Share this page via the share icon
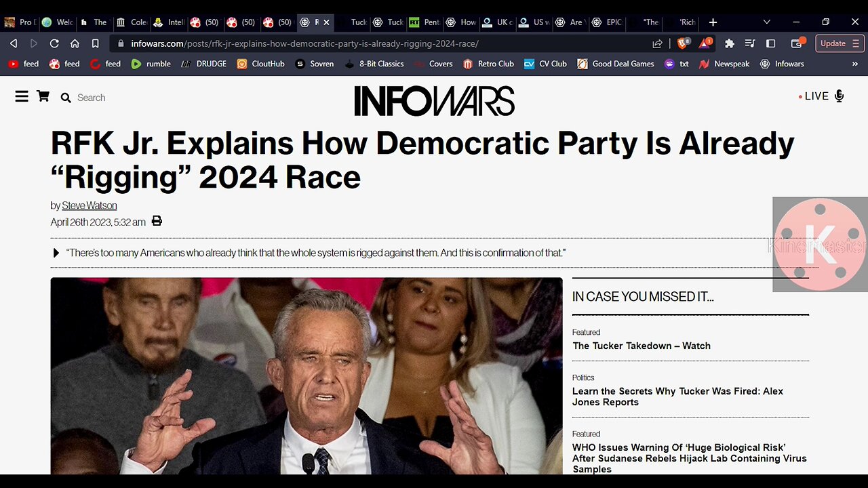Image resolution: width=868 pixels, height=488 pixels. click(657, 43)
